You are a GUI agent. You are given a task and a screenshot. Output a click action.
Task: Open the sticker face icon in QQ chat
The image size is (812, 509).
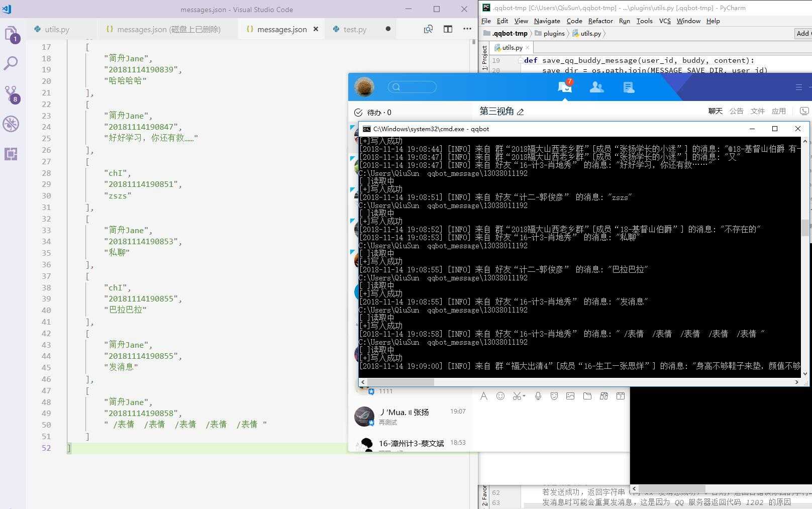coord(554,396)
